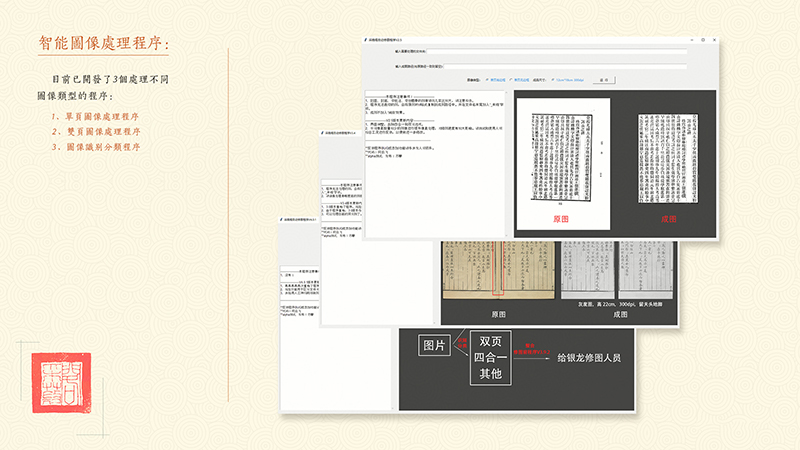Click the run button beside the size option
This screenshot has height=450, width=800.
(x=604, y=80)
